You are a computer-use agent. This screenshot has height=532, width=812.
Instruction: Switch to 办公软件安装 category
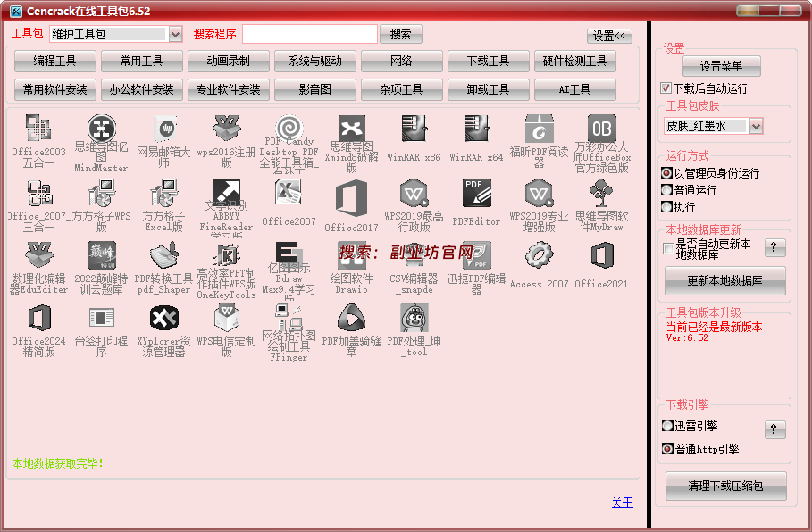[141, 89]
